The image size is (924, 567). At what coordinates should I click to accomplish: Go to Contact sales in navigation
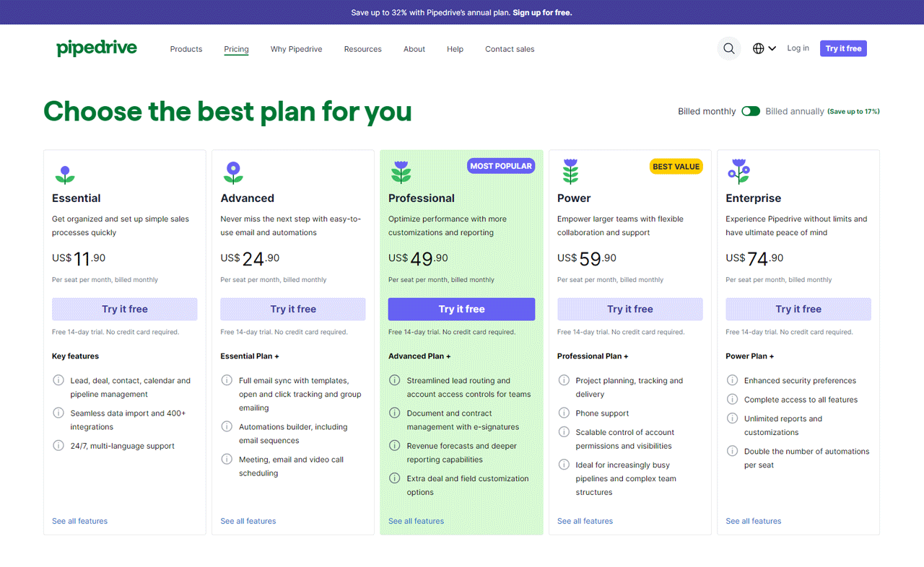(510, 49)
